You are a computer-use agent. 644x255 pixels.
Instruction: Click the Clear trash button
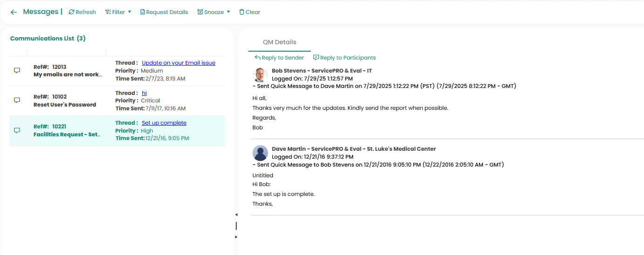[250, 12]
